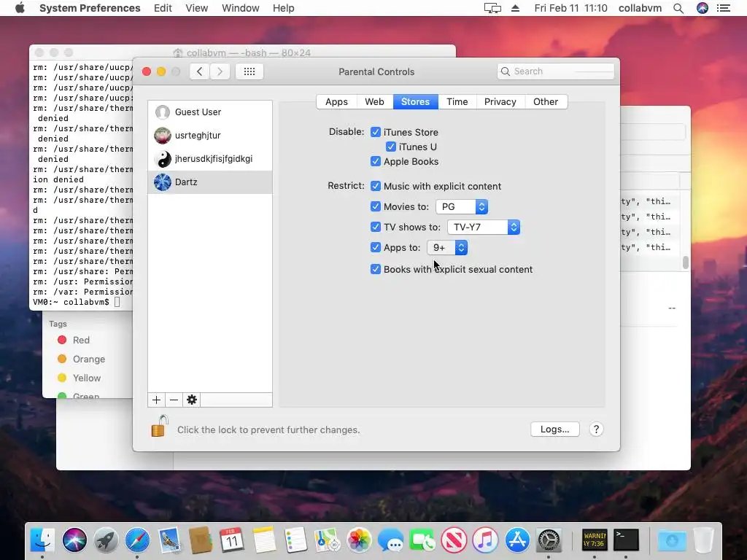This screenshot has height=560, width=747.
Task: Remove selected user with minus button
Action: (174, 400)
